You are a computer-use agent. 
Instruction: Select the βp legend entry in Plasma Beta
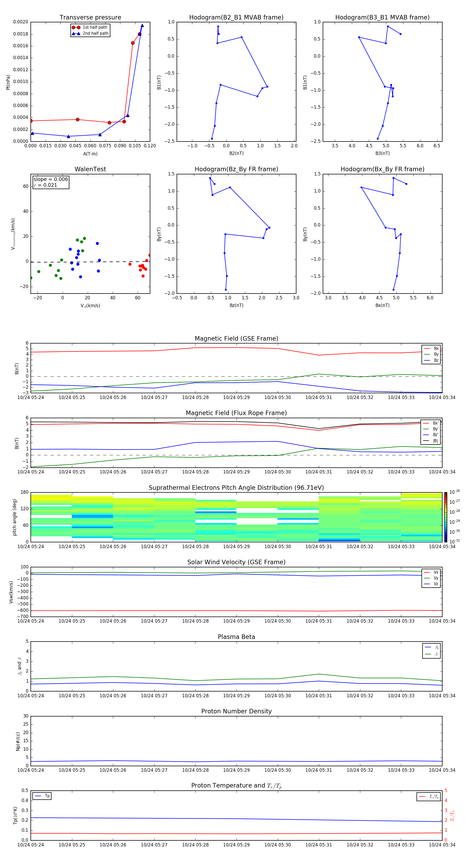[x=431, y=648]
